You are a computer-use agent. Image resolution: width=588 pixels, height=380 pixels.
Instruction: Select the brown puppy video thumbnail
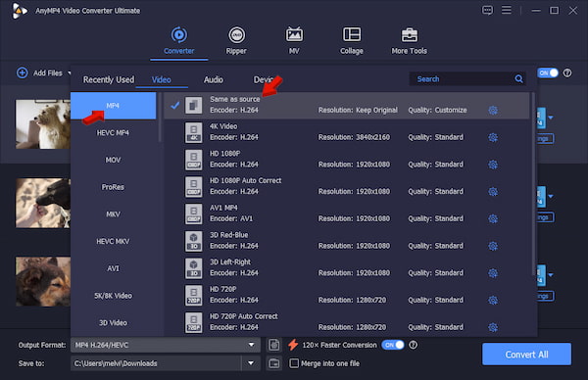tap(43, 281)
